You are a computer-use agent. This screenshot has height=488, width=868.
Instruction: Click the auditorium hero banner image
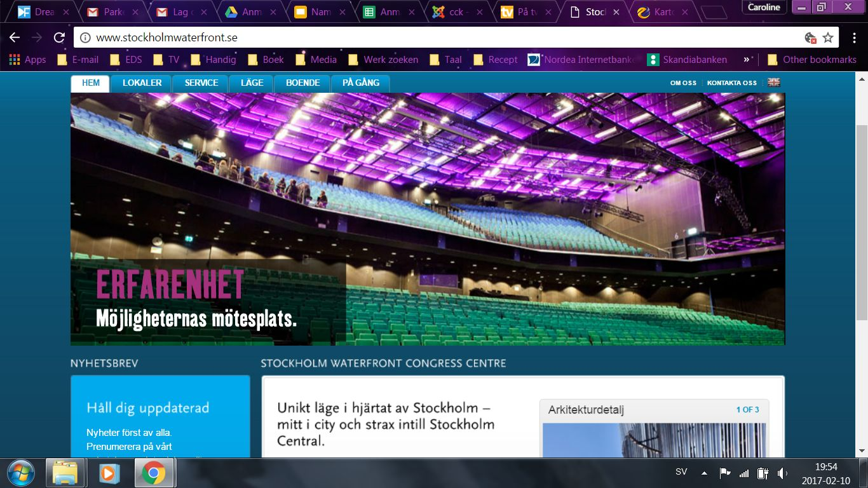point(428,219)
